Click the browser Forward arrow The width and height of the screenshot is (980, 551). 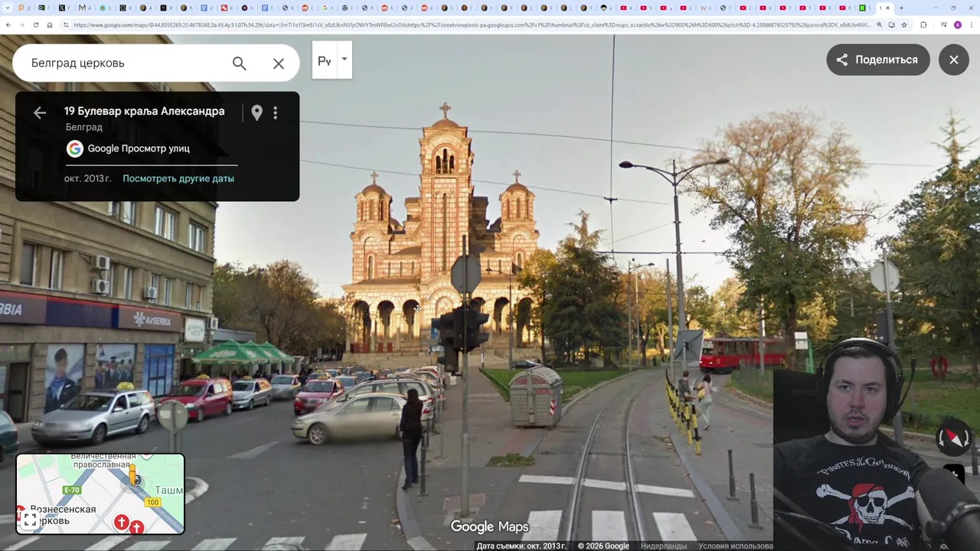coord(21,25)
